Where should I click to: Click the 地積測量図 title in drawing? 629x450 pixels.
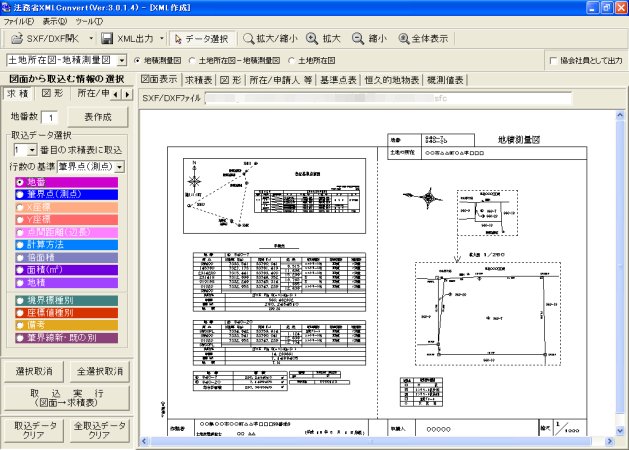pos(518,140)
